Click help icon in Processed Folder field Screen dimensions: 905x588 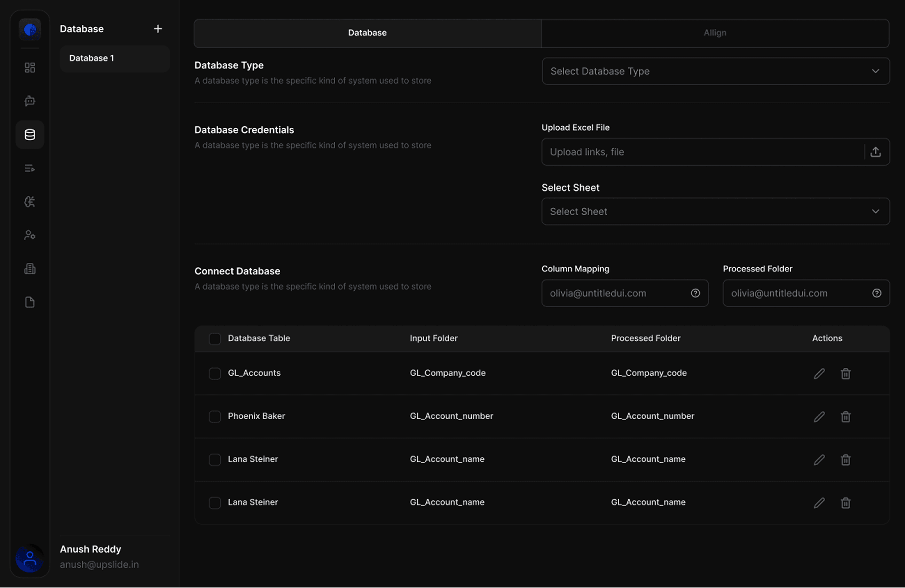876,293
